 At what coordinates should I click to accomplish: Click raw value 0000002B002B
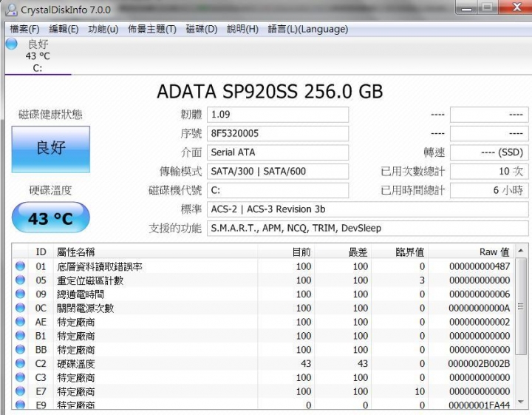point(479,364)
